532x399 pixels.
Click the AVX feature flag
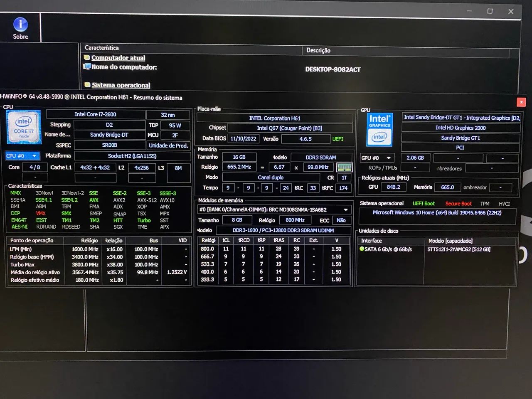[x=94, y=200]
